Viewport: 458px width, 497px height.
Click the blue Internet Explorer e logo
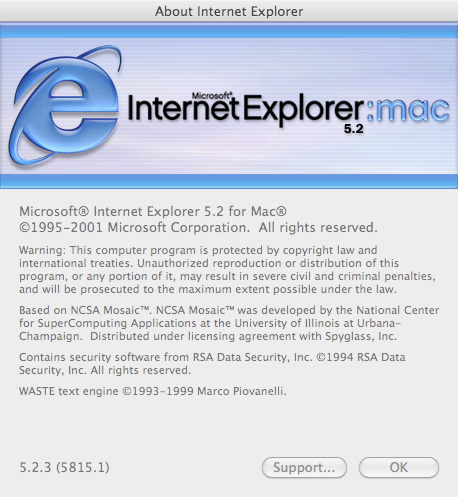point(65,106)
